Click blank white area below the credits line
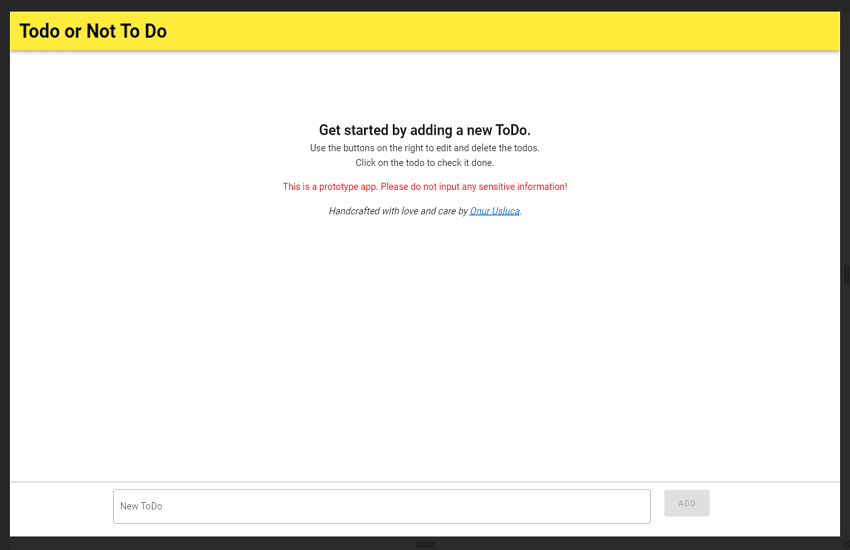 (x=424, y=340)
